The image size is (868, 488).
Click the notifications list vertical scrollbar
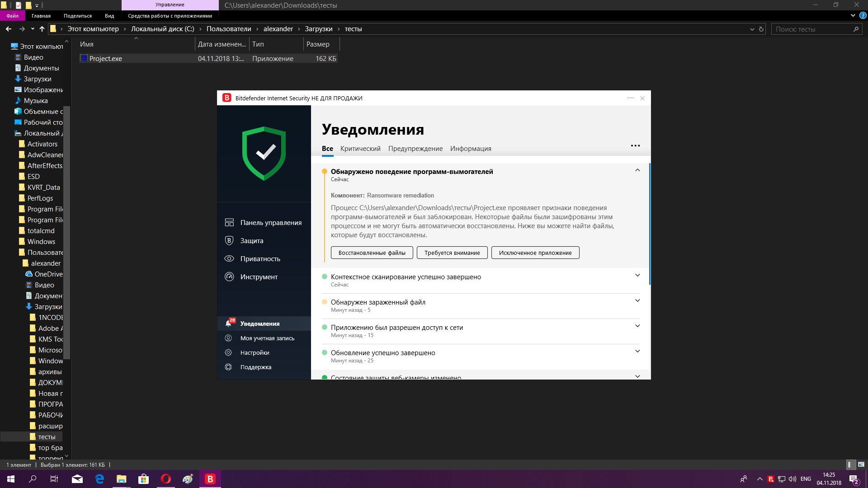click(x=650, y=224)
